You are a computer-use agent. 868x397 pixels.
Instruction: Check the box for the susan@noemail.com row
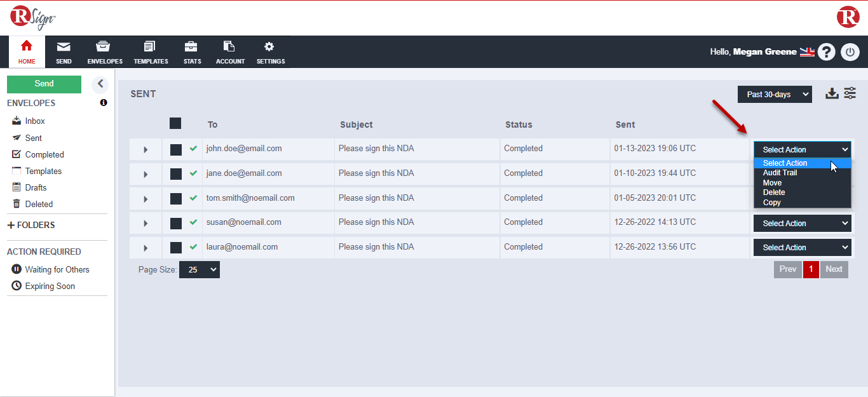click(x=176, y=223)
